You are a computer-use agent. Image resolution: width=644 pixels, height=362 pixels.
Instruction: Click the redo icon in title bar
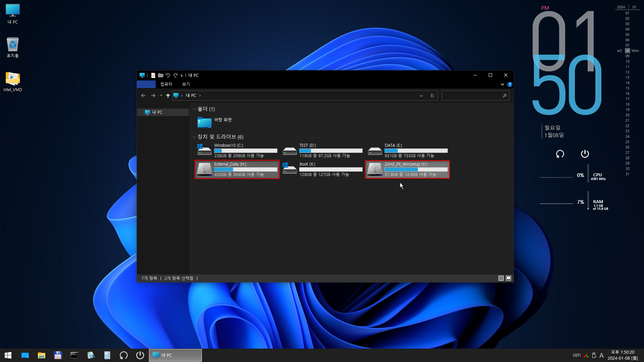click(x=175, y=75)
